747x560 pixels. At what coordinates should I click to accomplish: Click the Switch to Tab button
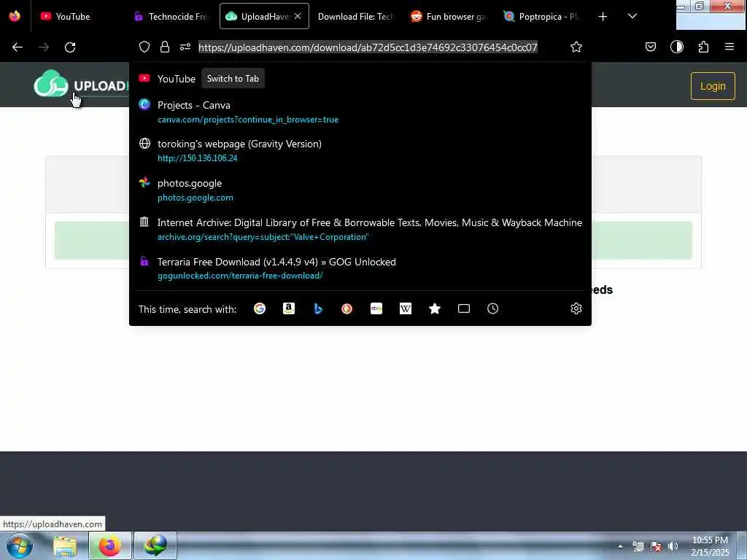(x=233, y=79)
